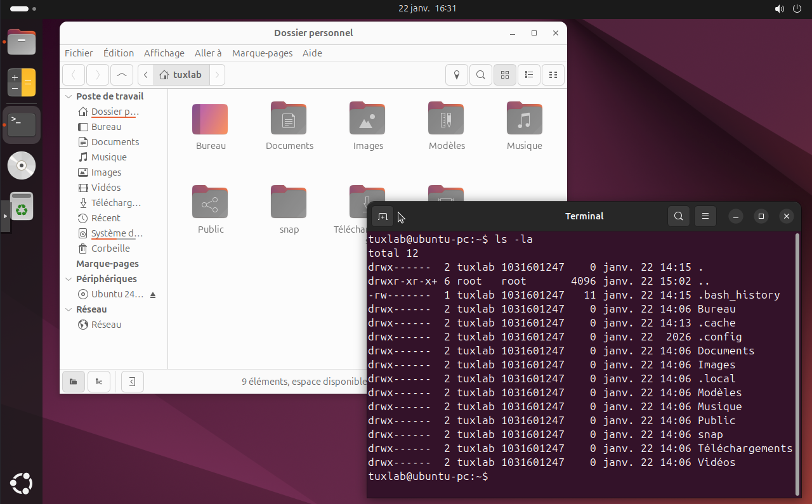Show places in the sidebar via status bar button
812x504 pixels.
coord(74,382)
